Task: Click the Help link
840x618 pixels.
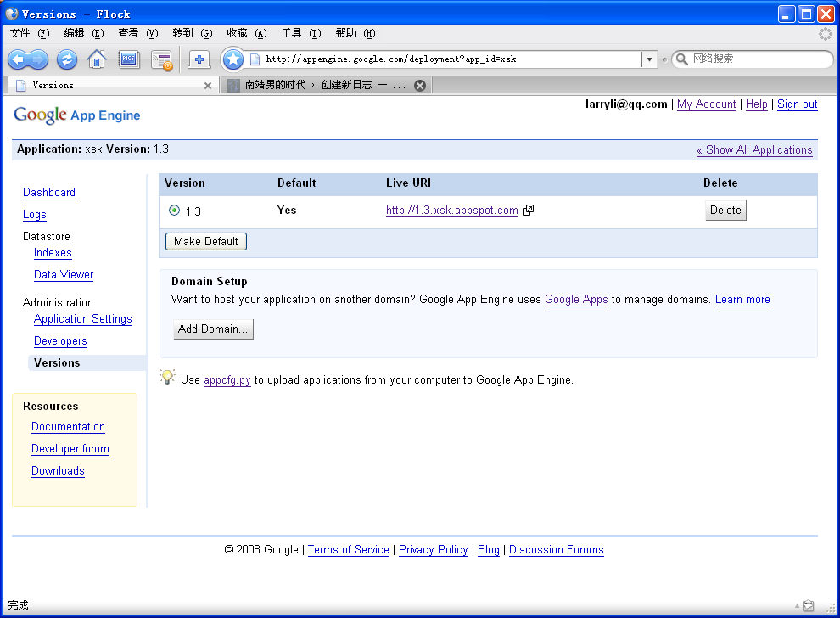Action: pyautogui.click(x=757, y=104)
